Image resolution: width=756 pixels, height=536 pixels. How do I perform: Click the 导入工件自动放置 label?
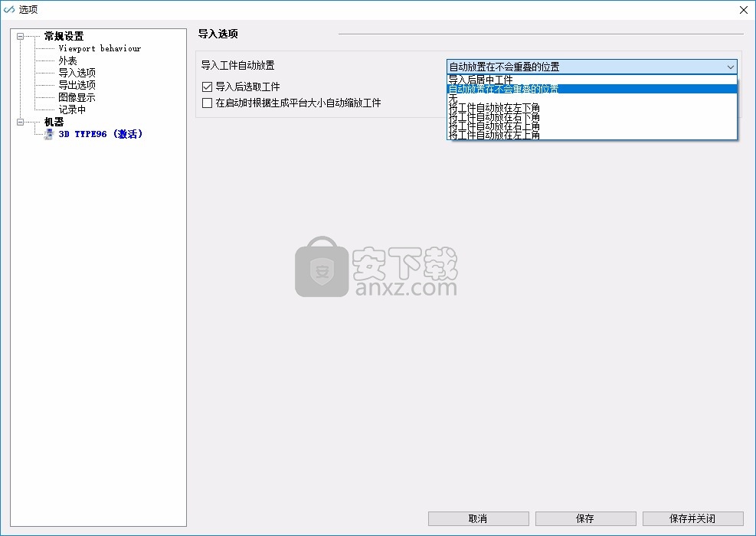click(x=237, y=65)
